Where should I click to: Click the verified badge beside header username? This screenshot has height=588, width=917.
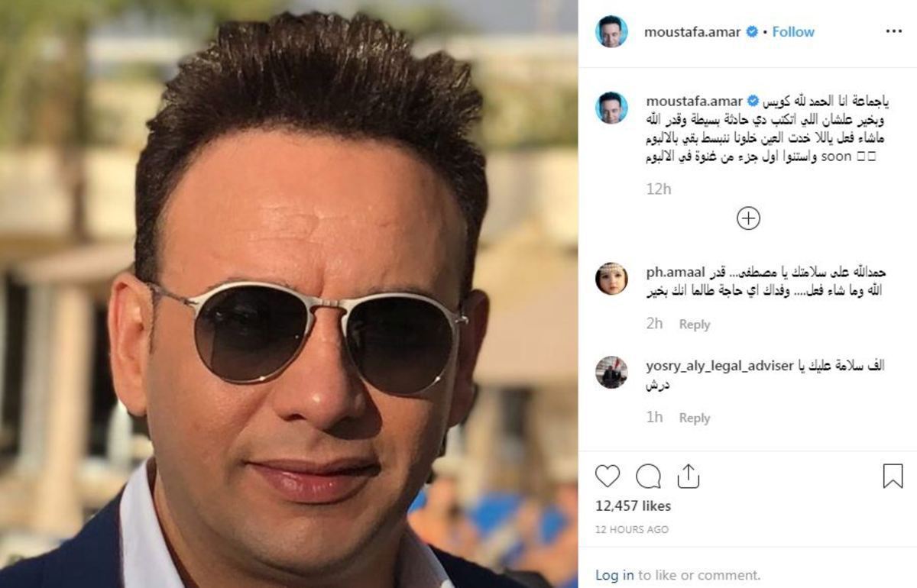click(x=752, y=32)
